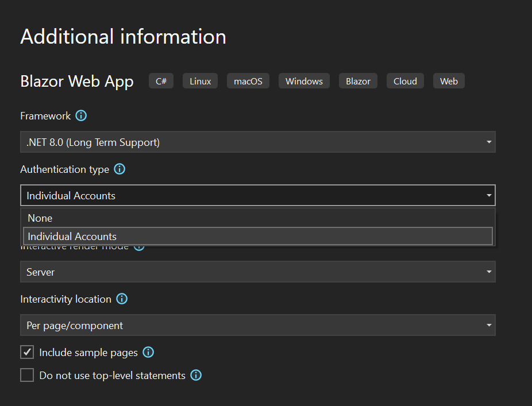Open the Server render mode dropdown
The image size is (532, 406).
coord(258,272)
